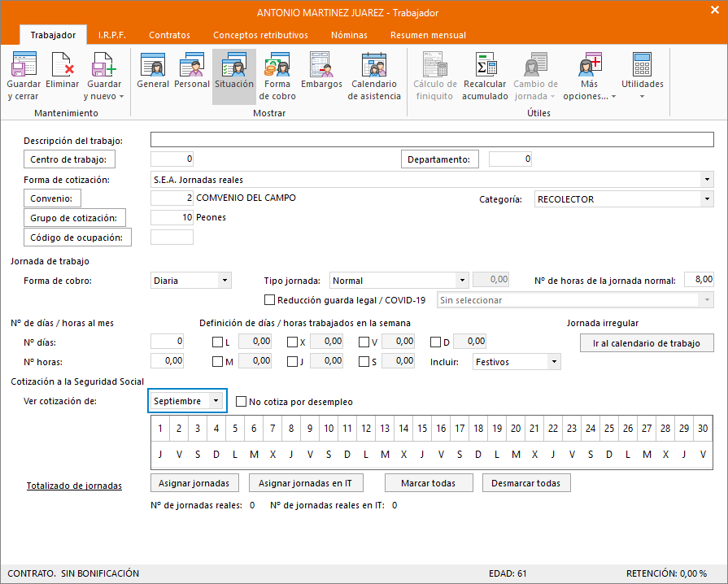Open Más opciones menu
Screen dimensions: 728x584
tap(589, 76)
